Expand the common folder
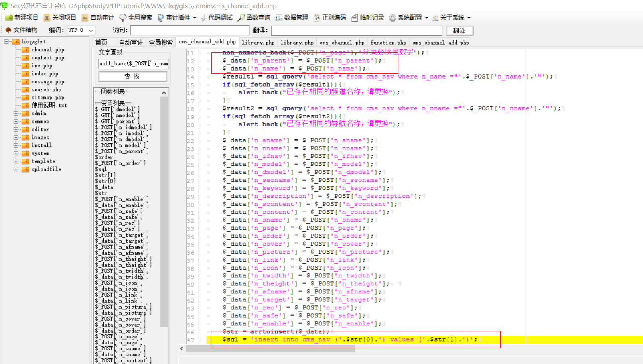Screen dimensions: 643x364 click(16, 121)
